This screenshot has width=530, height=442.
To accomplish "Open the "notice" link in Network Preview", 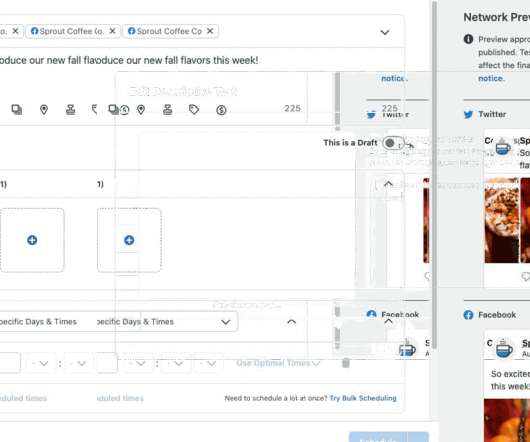I will click(491, 78).
